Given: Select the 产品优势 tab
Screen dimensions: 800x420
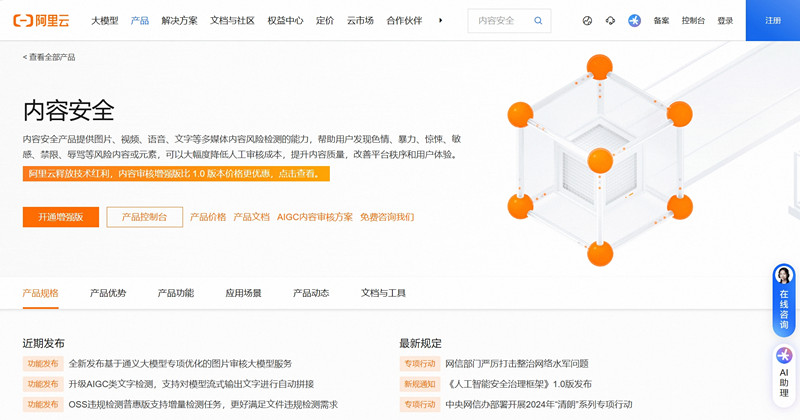Looking at the screenshot, I should [x=108, y=293].
